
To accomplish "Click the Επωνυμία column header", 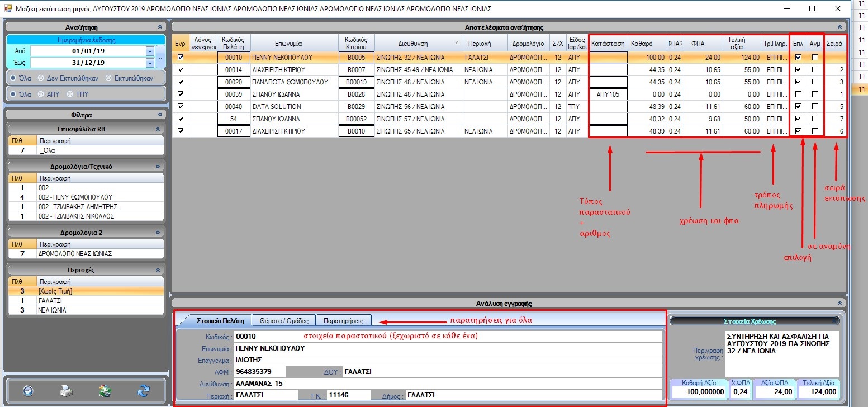I will (288, 42).
